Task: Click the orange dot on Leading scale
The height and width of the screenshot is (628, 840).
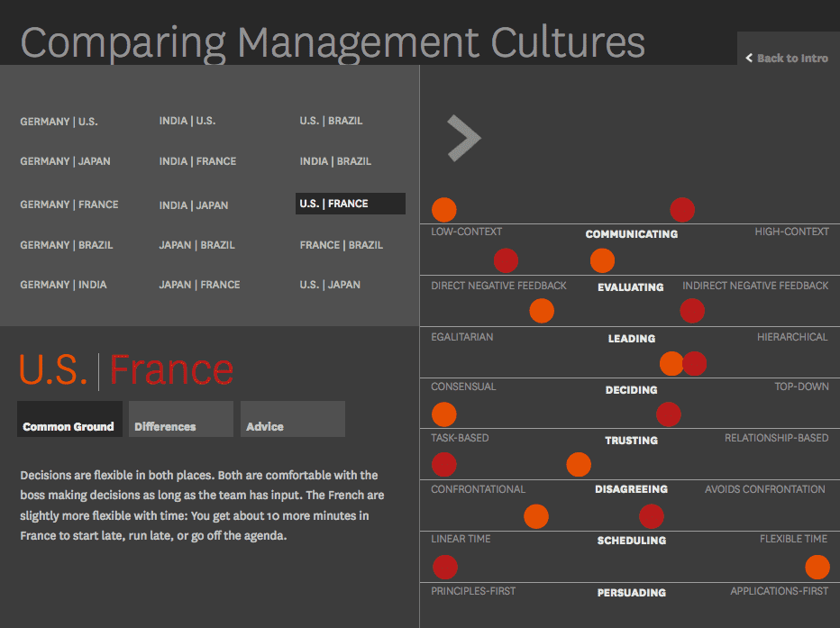Action: click(541, 311)
